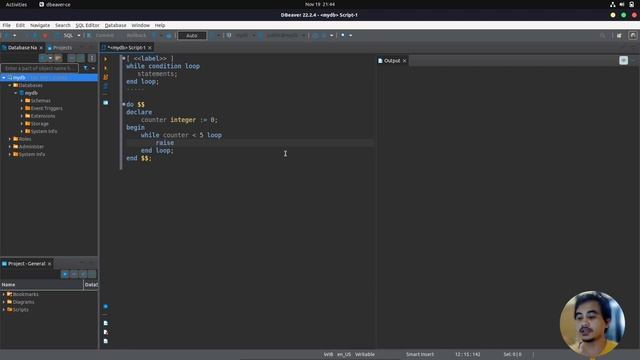Click the first blue Project panel toolbar icon
640x360 pixels.
pos(65,274)
